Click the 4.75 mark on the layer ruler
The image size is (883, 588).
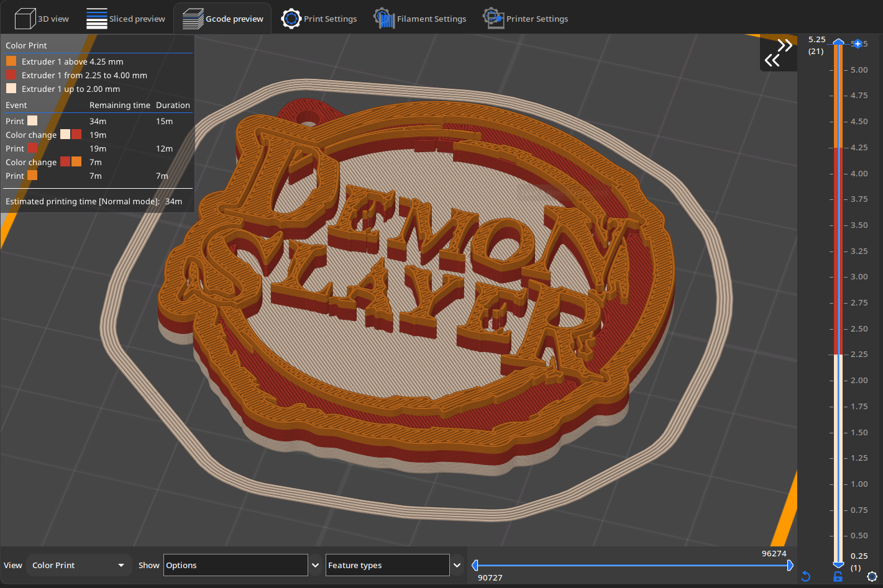[x=859, y=96]
